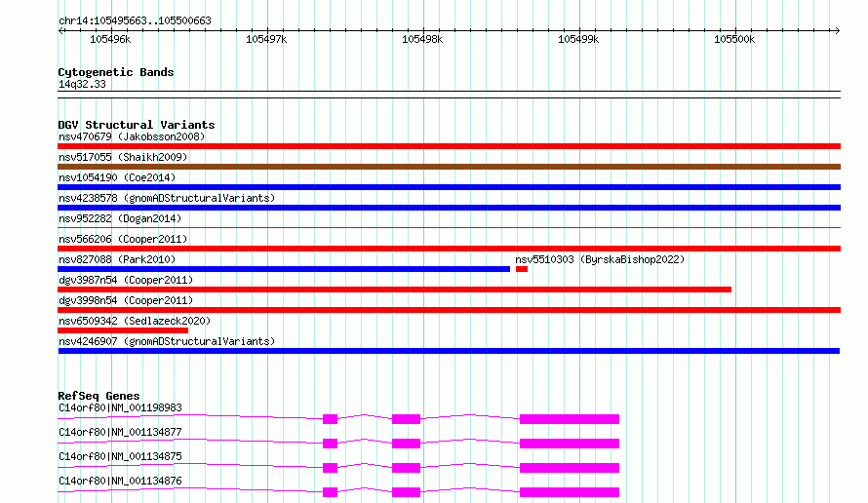Click the dgv3998n54 (Cooper2011) red bar
868x503 pixels.
[x=449, y=310]
